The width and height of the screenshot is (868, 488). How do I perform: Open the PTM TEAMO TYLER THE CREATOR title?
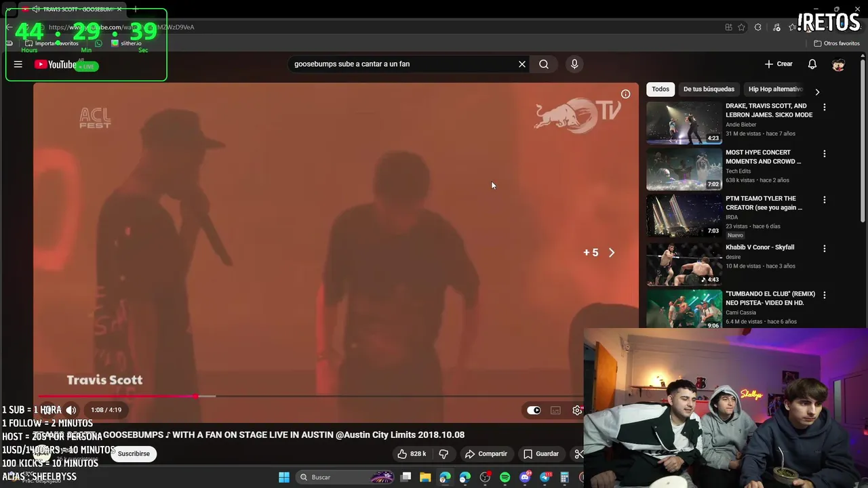(764, 203)
